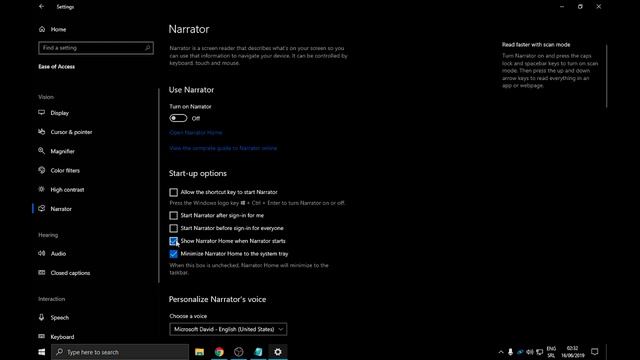Click the Magnifier sidebar icon
Image resolution: width=640 pixels, height=360 pixels.
(x=42, y=151)
